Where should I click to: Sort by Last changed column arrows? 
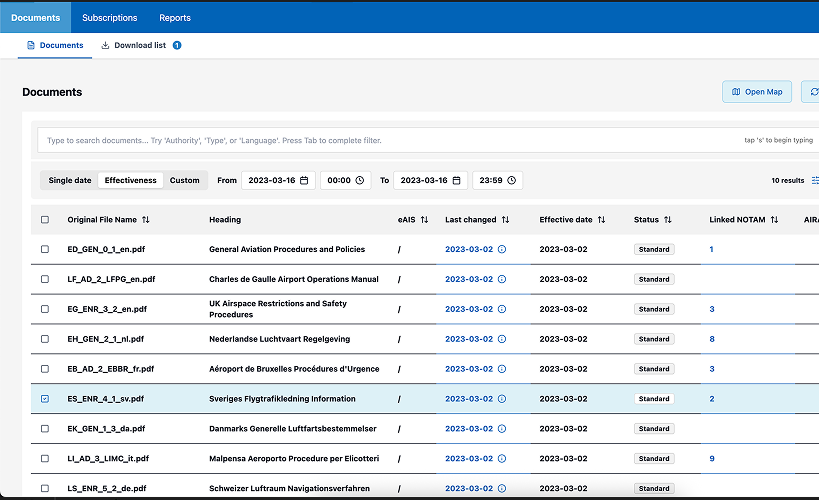tap(505, 220)
